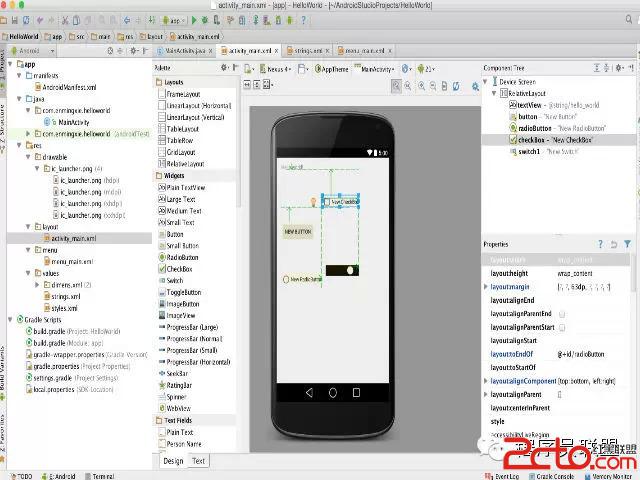The image size is (640, 480).
Task: Select radioButton in Component Tree
Action: (558, 128)
